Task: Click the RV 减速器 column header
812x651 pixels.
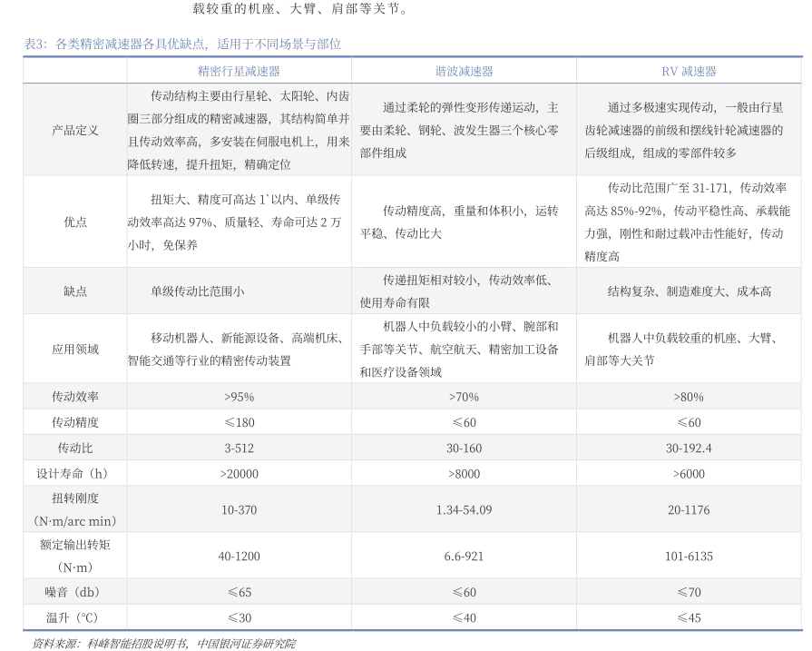Action: tap(689, 71)
